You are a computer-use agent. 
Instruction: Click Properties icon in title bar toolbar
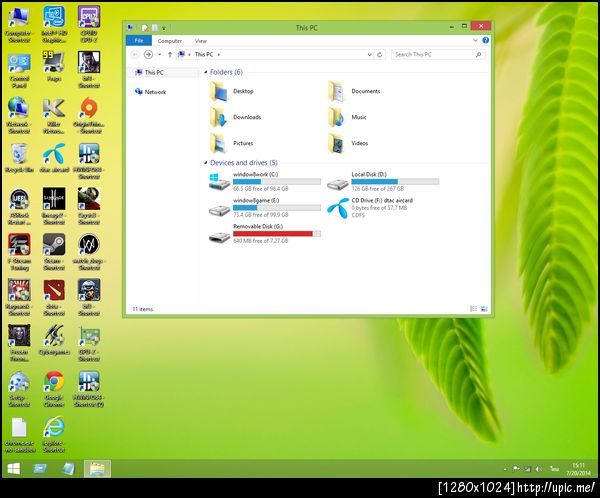click(x=145, y=28)
